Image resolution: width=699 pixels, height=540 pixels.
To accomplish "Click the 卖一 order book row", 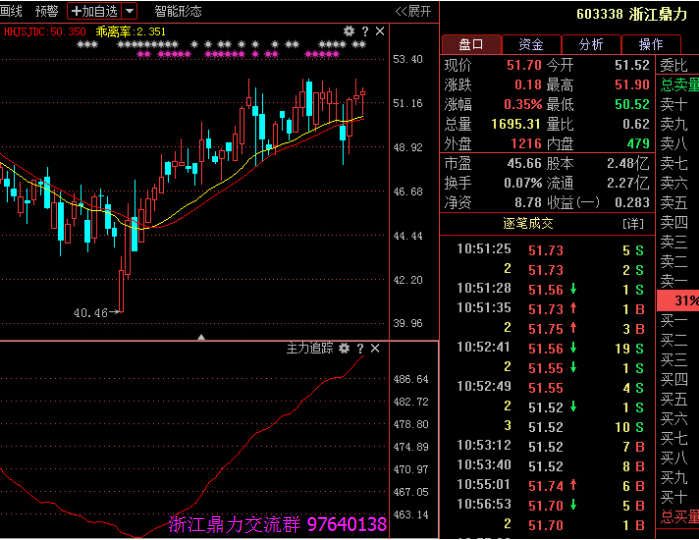I will [x=678, y=281].
